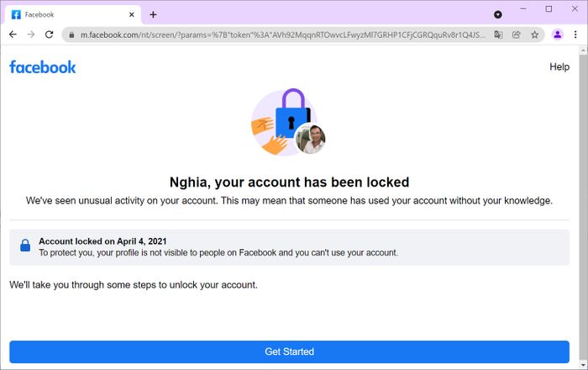Click the profile photo thumbnail
Screen dimensions: 588x370
pos(310,139)
